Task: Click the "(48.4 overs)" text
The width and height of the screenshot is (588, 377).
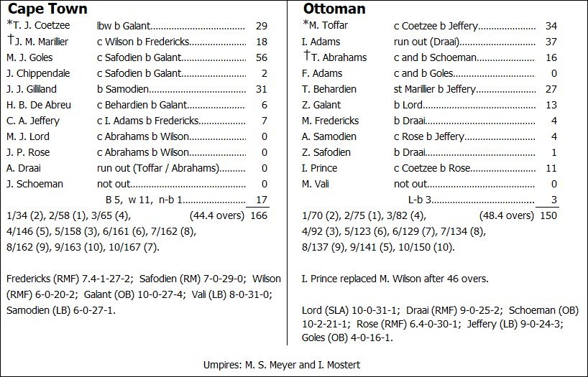Action: [x=507, y=215]
